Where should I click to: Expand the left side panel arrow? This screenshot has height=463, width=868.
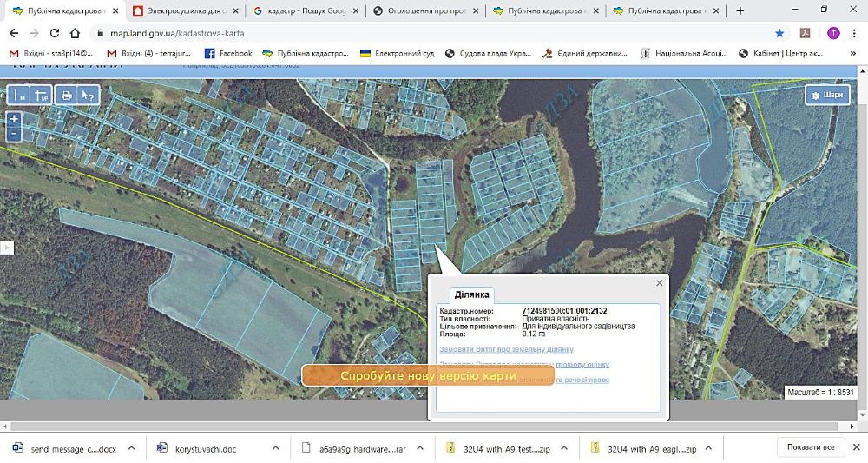(6, 247)
